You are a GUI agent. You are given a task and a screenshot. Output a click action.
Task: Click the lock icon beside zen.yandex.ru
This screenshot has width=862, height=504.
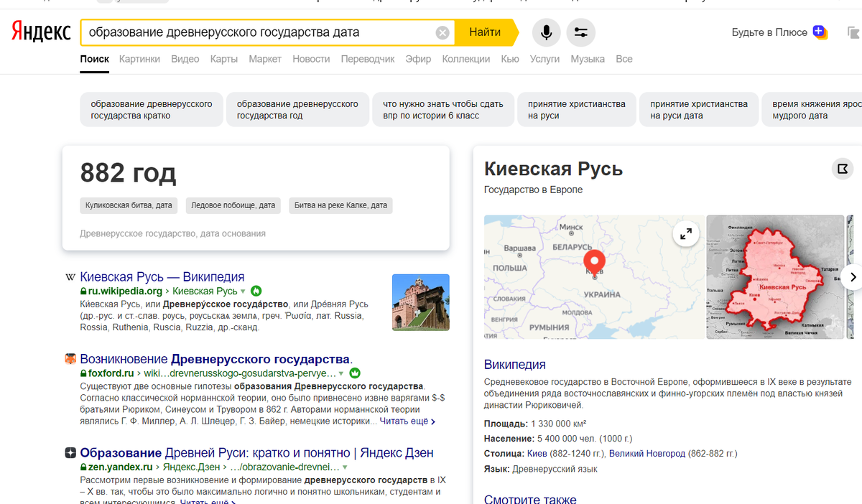(x=83, y=467)
